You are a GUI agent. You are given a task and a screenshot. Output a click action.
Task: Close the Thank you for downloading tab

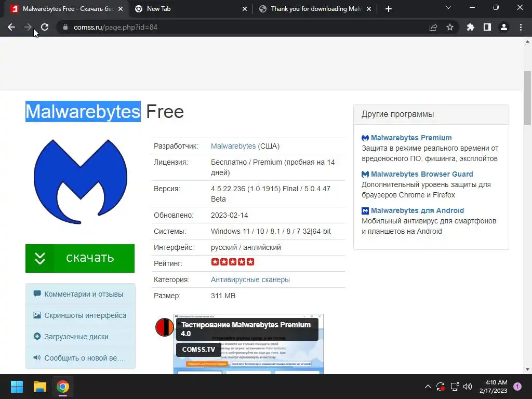point(369,9)
